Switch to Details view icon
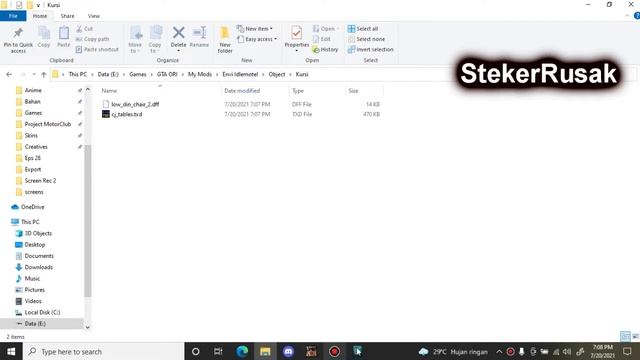640x360 pixels. point(625,336)
